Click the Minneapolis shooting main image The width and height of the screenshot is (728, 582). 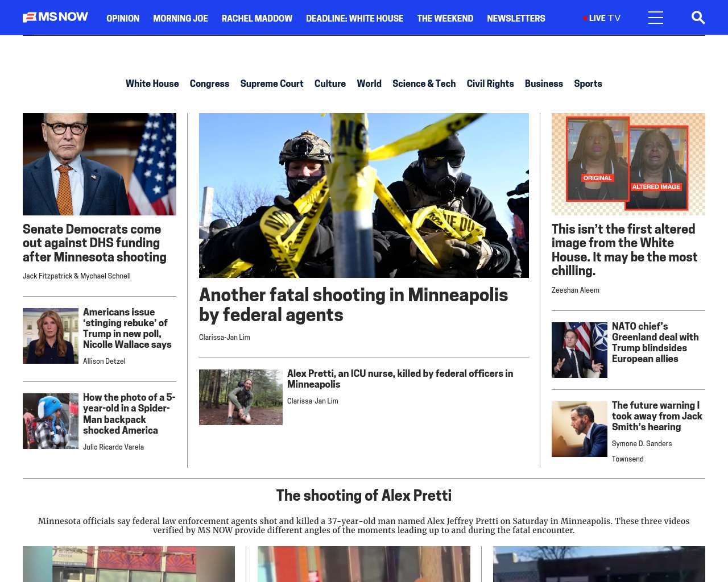[363, 195]
